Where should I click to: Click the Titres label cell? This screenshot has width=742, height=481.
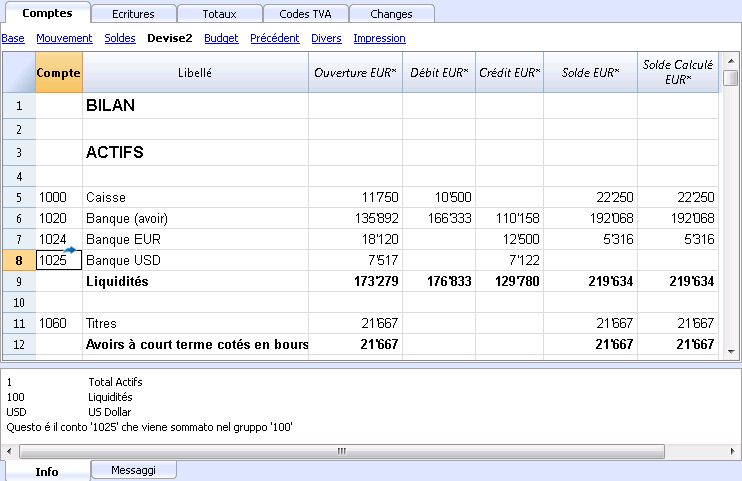[195, 323]
